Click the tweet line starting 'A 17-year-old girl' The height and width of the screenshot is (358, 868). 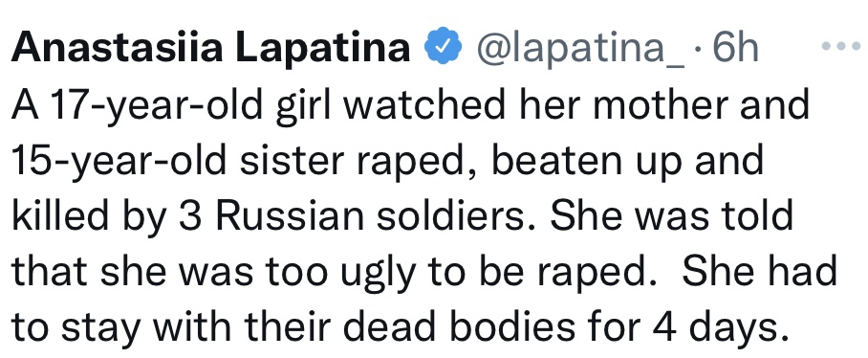pyautogui.click(x=410, y=106)
